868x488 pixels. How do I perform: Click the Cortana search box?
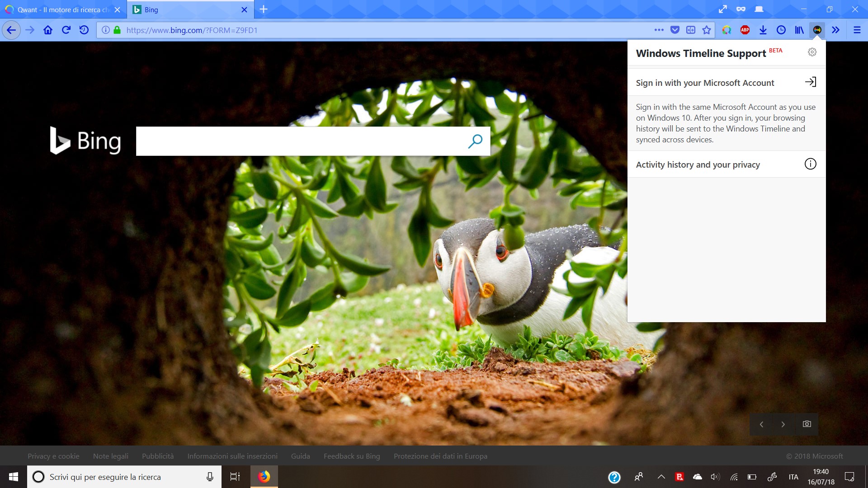[x=124, y=477]
